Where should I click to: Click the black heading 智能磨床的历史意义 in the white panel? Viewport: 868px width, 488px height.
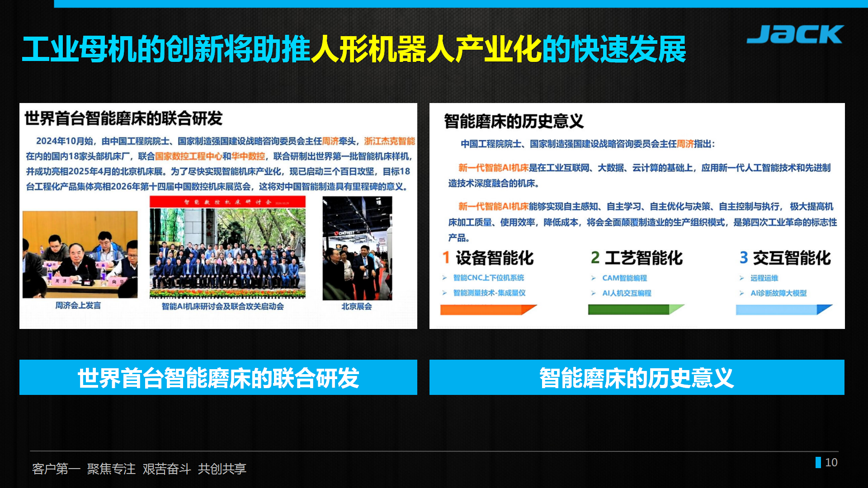[514, 121]
